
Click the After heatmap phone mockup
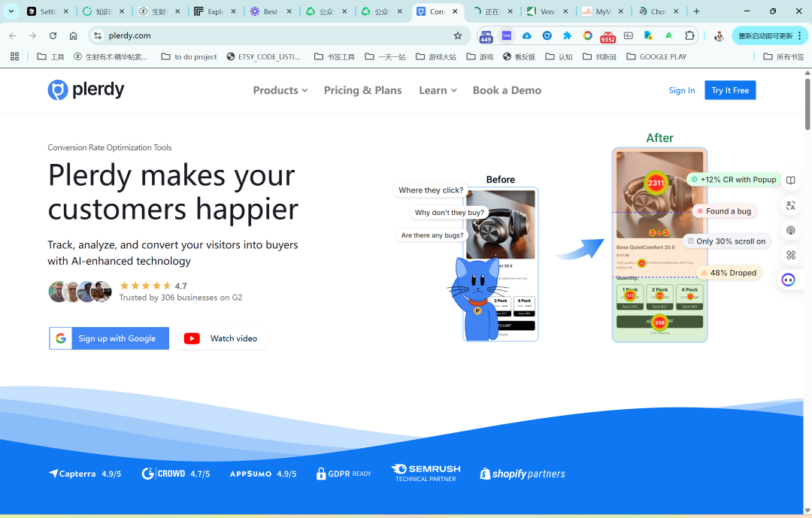659,245
